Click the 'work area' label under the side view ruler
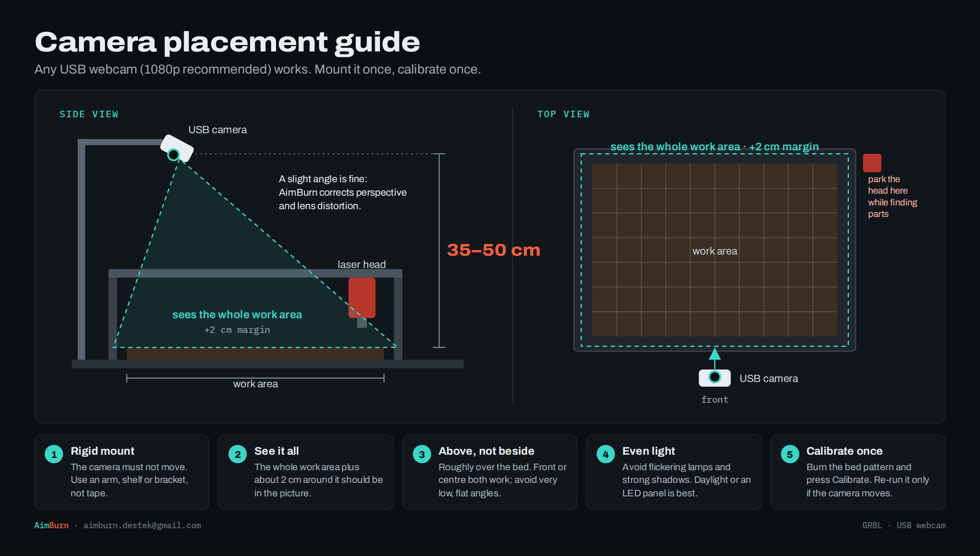980x556 pixels. click(256, 384)
